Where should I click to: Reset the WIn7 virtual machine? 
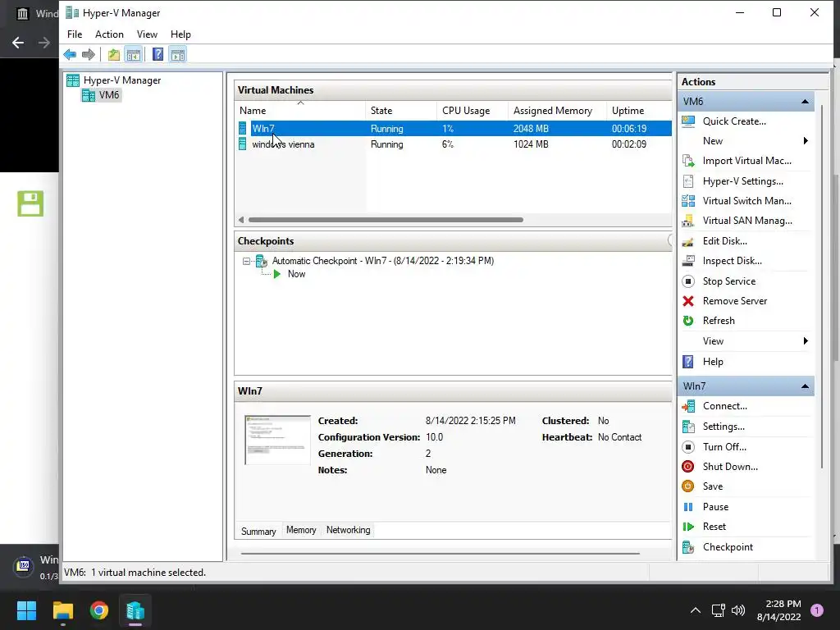point(714,527)
